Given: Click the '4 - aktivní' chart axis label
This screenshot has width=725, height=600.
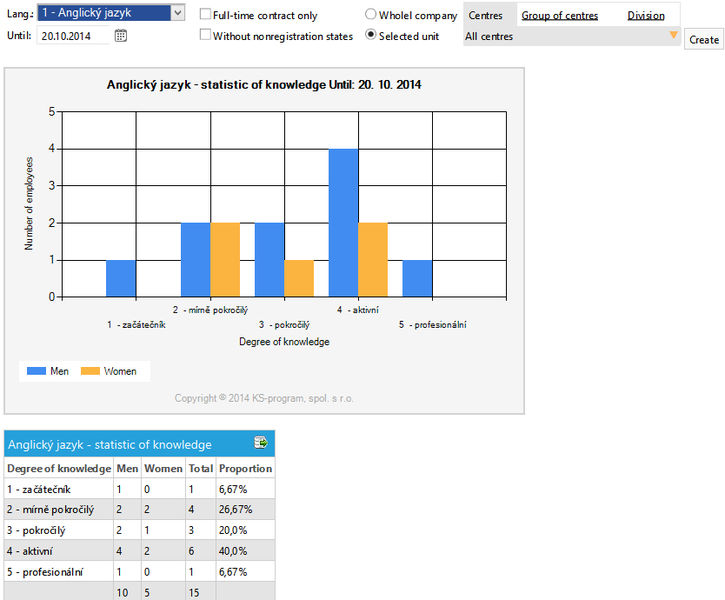Looking at the screenshot, I should [x=358, y=310].
